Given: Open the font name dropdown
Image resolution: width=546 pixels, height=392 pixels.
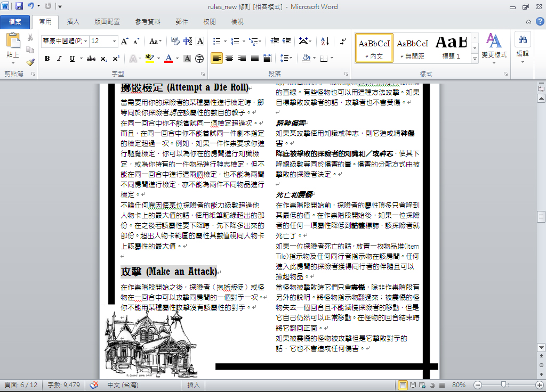Looking at the screenshot, I should coord(86,41).
